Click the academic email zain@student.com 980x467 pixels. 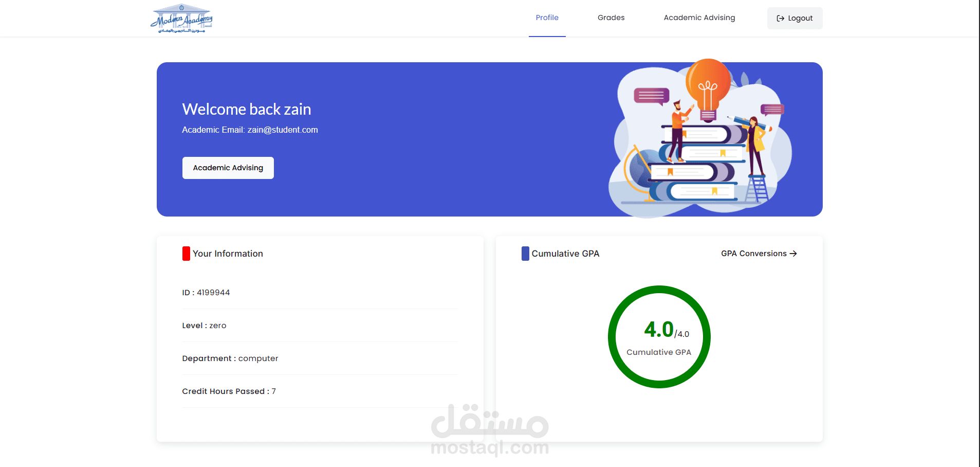click(283, 130)
